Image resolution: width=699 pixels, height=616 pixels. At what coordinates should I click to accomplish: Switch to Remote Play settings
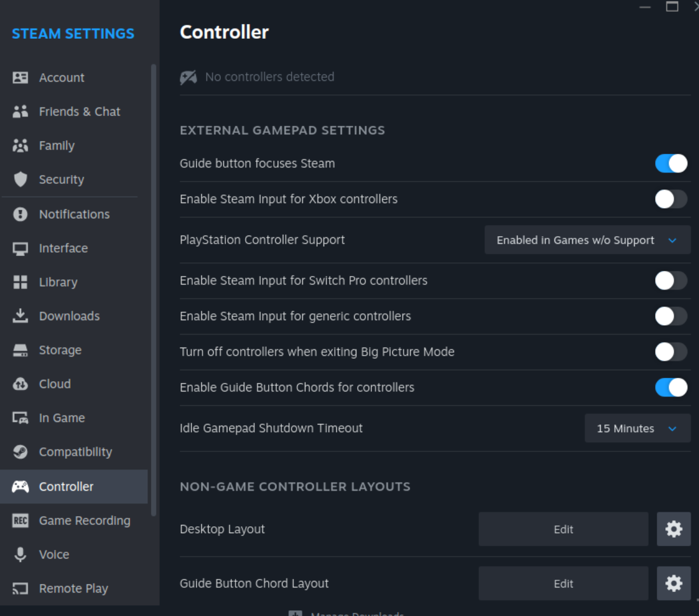pos(74,589)
